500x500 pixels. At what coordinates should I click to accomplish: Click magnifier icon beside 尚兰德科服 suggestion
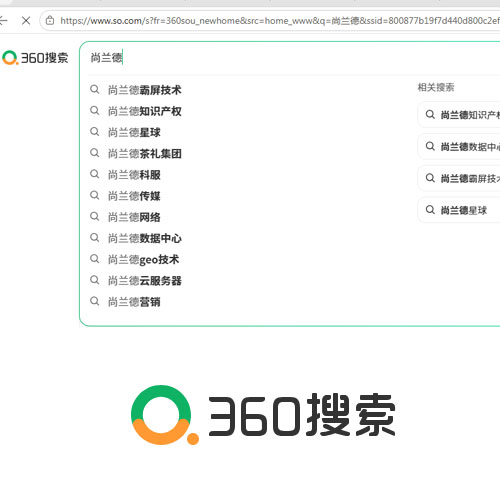pyautogui.click(x=95, y=174)
